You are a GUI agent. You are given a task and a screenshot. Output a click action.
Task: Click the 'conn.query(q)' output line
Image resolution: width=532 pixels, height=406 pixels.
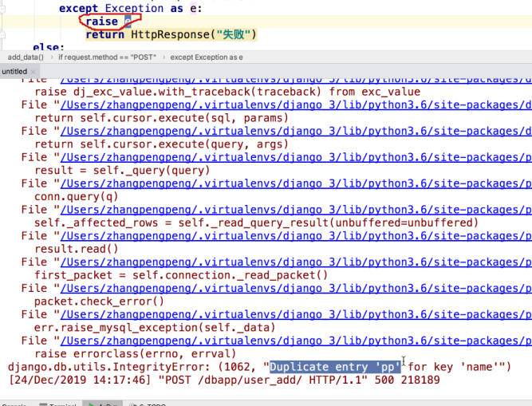pyautogui.click(x=77, y=197)
